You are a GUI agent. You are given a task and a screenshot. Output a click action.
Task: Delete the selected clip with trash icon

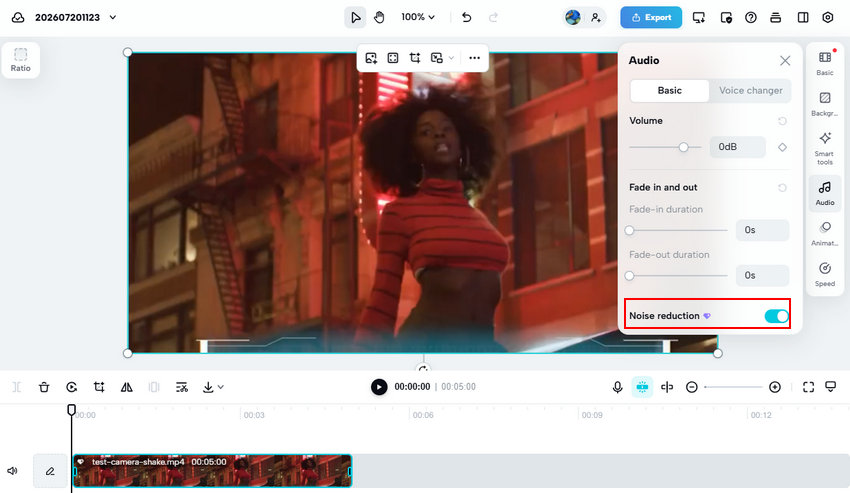[x=44, y=387]
